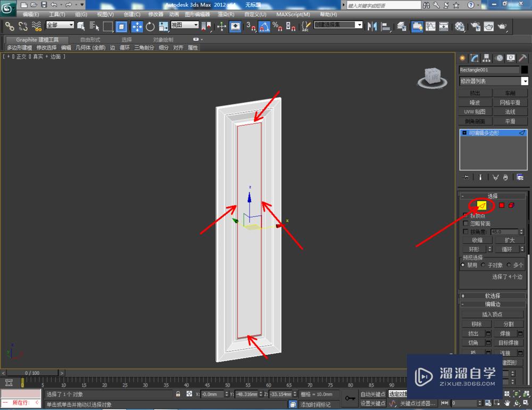Click the Render Production teapot icon
532x410 pixels.
pos(502,26)
